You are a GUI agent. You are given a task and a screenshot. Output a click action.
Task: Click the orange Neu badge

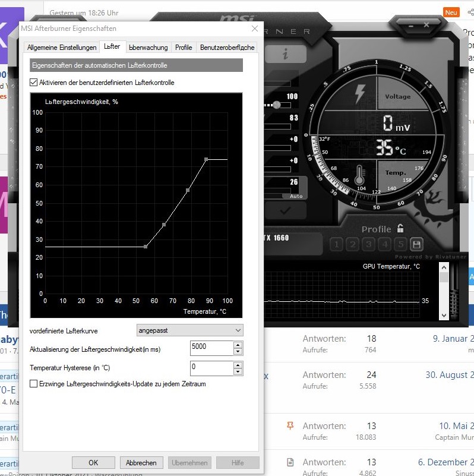tap(451, 12)
